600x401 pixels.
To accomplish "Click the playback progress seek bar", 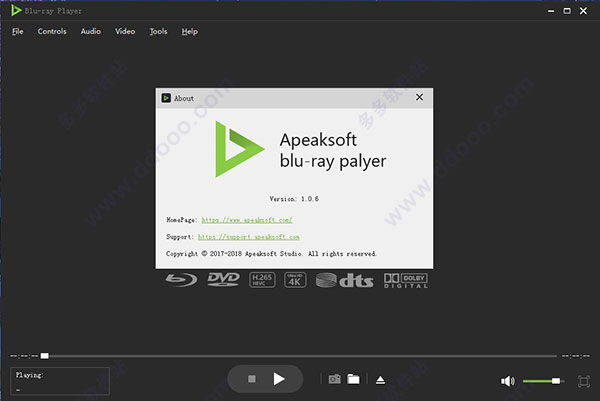I will [300, 355].
